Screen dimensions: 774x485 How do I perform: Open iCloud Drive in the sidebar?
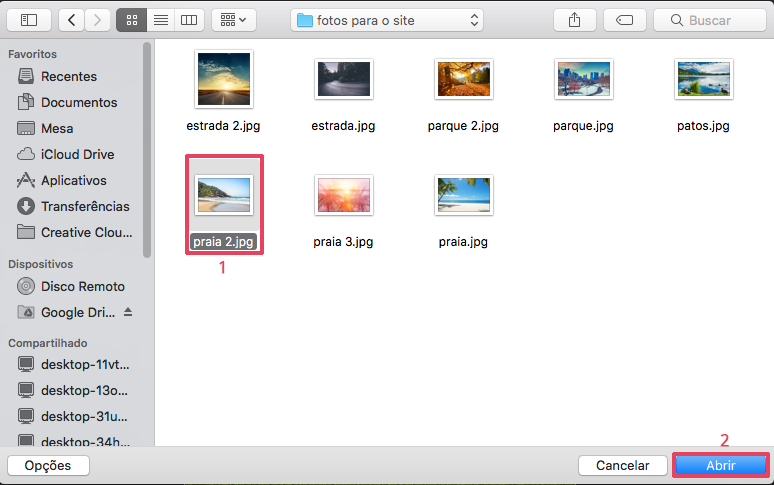click(66, 154)
